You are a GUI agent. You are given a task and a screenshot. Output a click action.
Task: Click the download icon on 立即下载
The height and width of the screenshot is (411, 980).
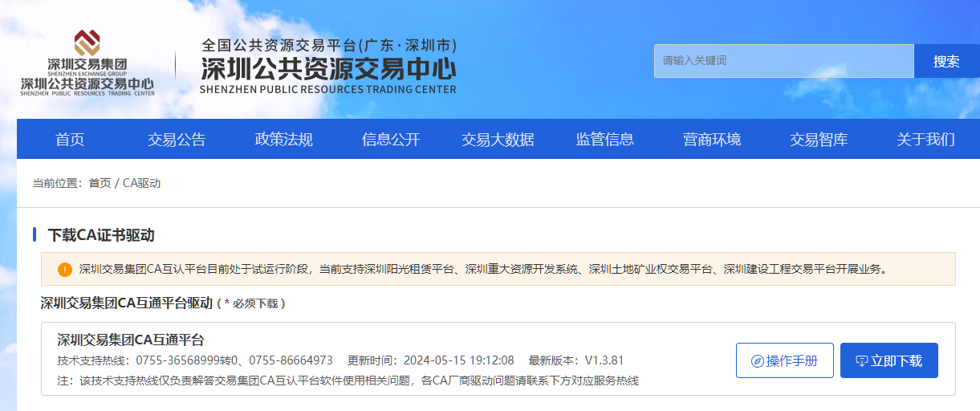[862, 361]
